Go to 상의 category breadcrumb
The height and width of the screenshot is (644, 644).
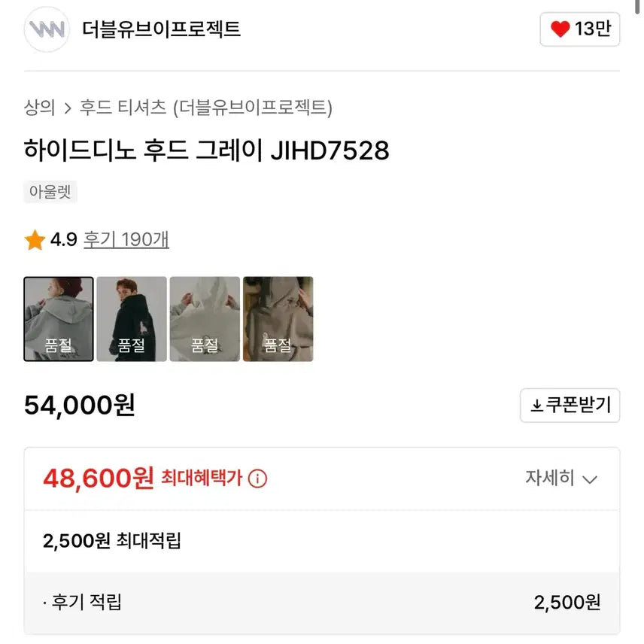pyautogui.click(x=40, y=108)
